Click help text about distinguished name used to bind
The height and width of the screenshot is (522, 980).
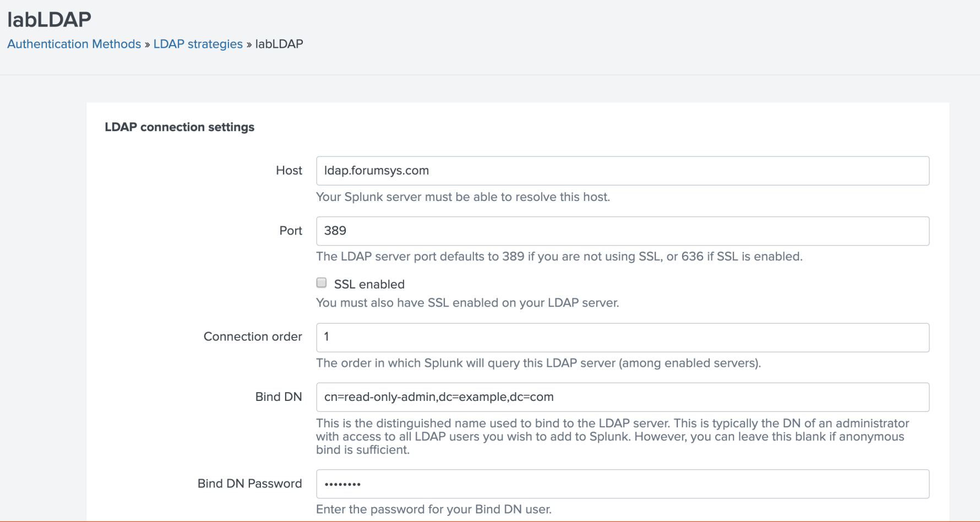coord(612,437)
